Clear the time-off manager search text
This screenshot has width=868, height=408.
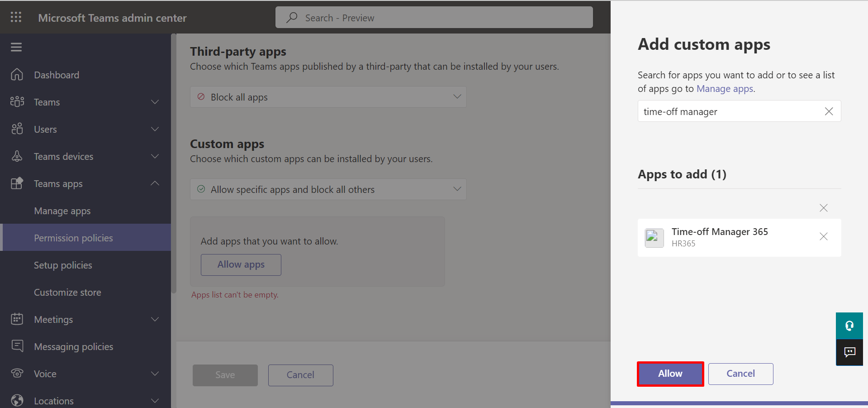pyautogui.click(x=829, y=111)
